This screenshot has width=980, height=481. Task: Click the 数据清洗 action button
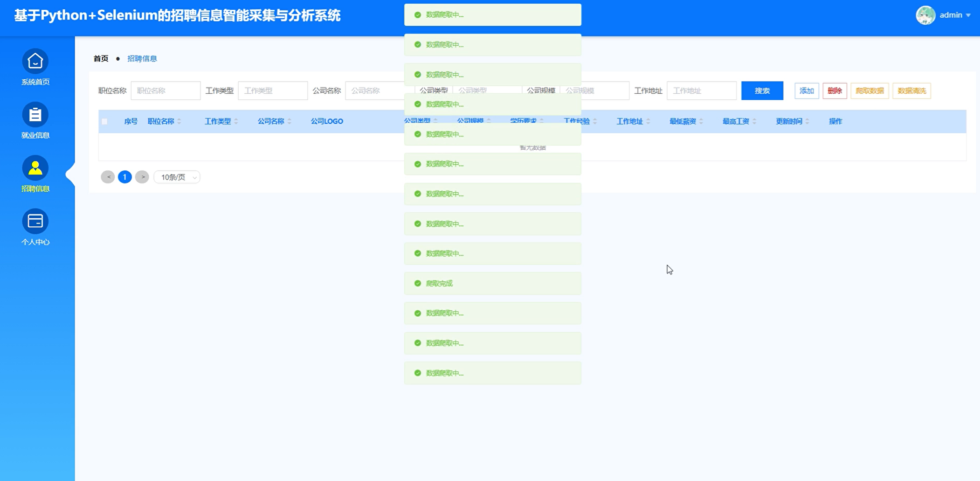[x=912, y=91]
